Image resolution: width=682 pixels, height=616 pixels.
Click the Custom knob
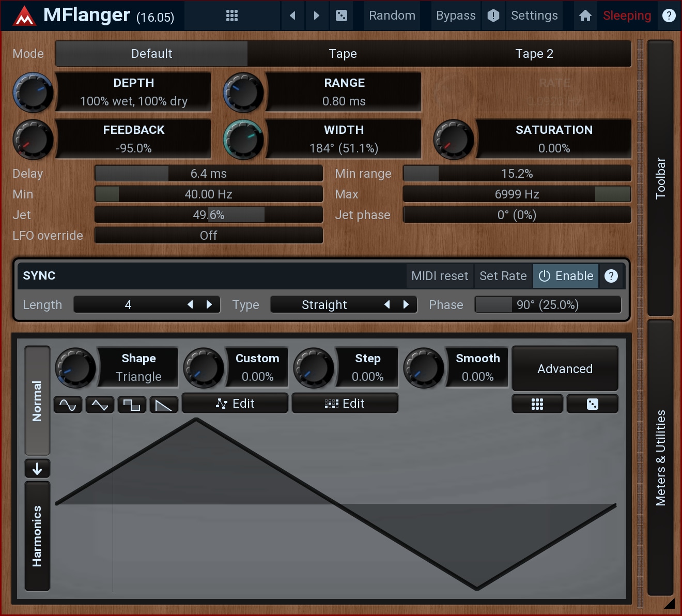(x=204, y=367)
